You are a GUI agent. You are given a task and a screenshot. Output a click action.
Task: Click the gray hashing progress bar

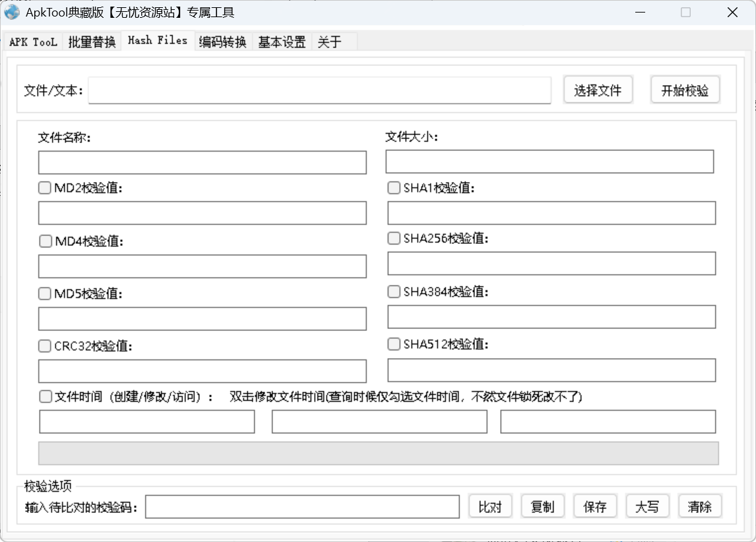point(379,454)
